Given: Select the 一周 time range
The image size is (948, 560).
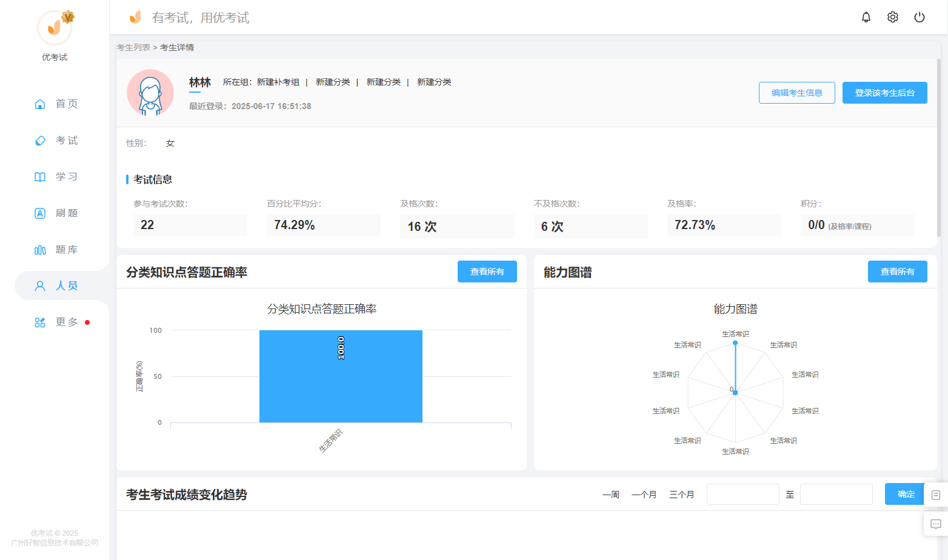Looking at the screenshot, I should point(611,495).
